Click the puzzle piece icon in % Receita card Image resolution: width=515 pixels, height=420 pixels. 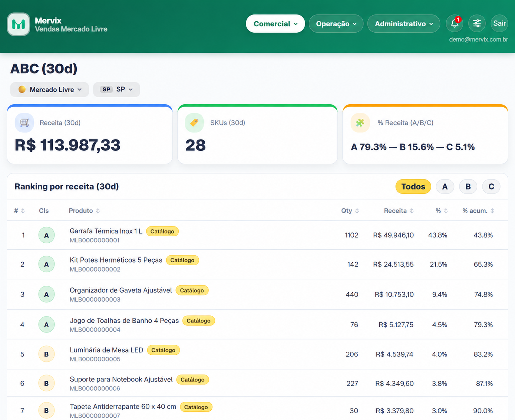(x=360, y=123)
